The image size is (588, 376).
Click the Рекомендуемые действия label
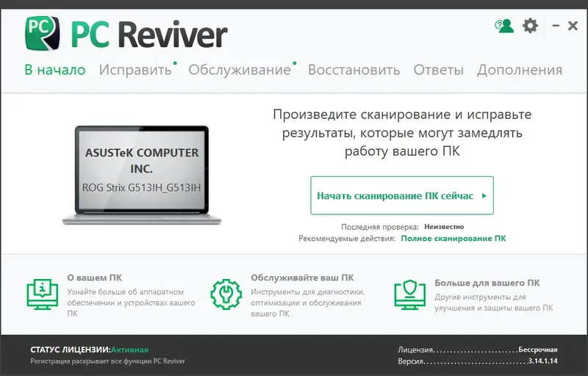[347, 239]
